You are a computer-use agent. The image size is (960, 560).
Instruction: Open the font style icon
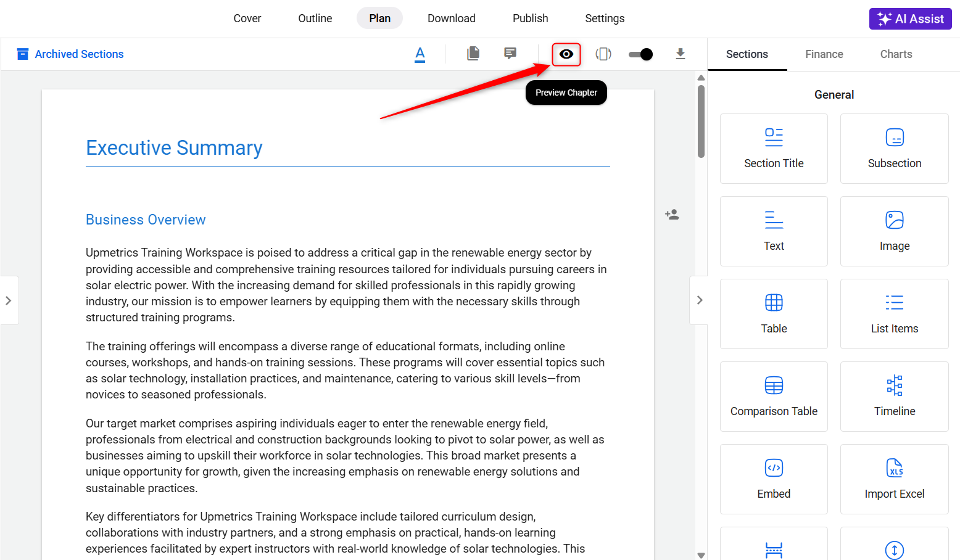point(420,54)
